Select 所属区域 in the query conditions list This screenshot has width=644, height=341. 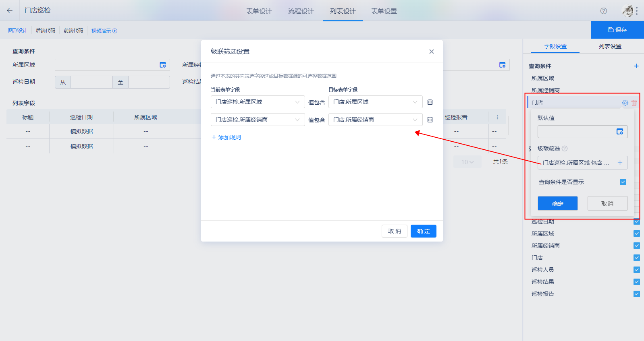point(542,78)
